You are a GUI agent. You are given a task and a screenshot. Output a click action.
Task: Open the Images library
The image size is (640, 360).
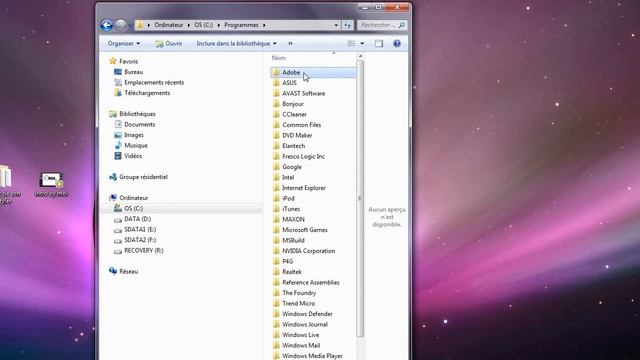pos(133,135)
